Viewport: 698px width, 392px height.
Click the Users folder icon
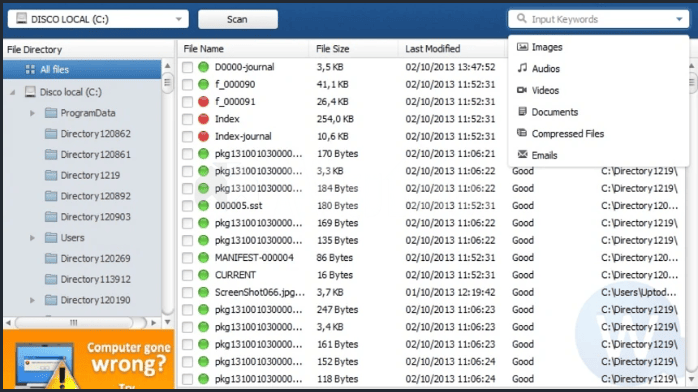[x=51, y=237]
